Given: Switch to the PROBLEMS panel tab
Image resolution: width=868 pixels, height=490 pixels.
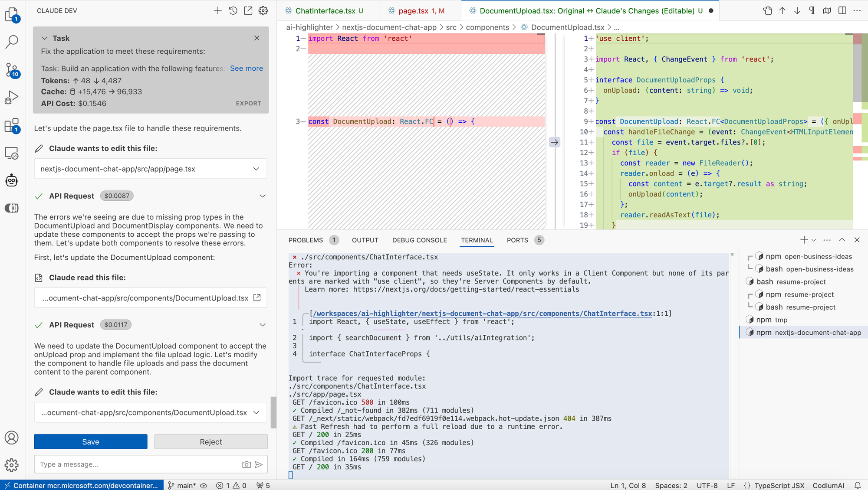Looking at the screenshot, I should click(x=306, y=240).
